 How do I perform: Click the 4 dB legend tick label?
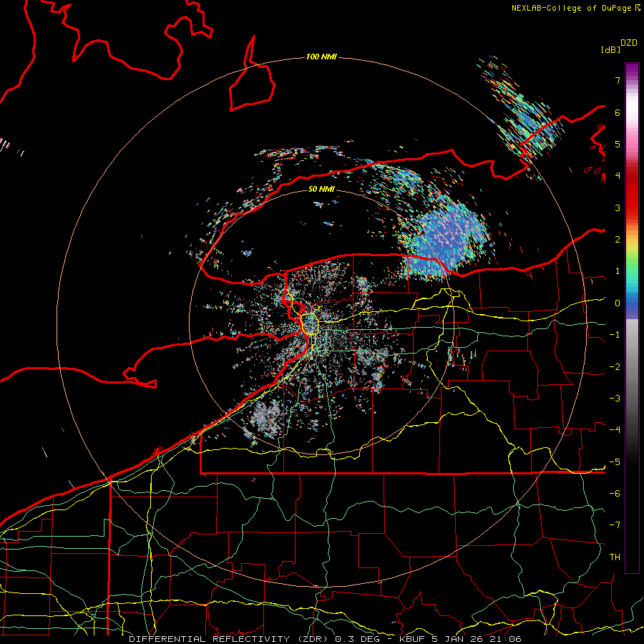tap(618, 176)
